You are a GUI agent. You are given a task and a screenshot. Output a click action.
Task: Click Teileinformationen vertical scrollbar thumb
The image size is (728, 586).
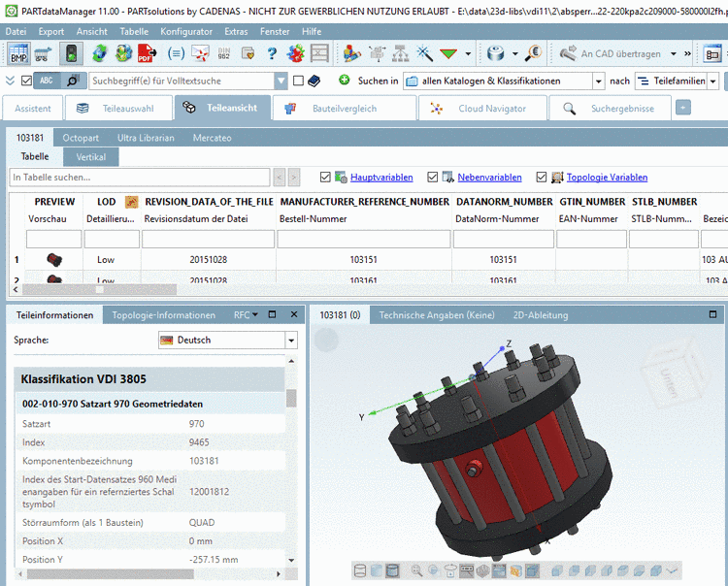[x=291, y=398]
